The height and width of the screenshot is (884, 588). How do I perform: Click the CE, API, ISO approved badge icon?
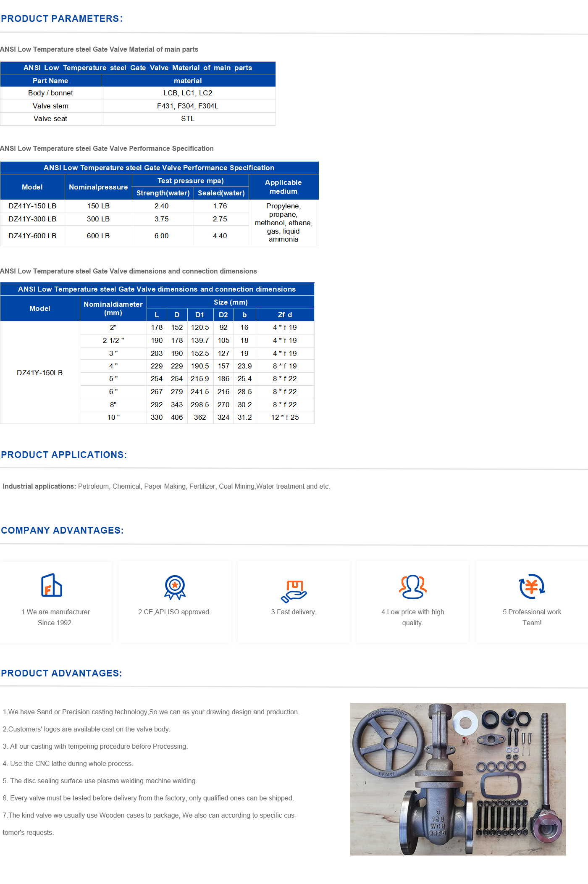tap(175, 587)
